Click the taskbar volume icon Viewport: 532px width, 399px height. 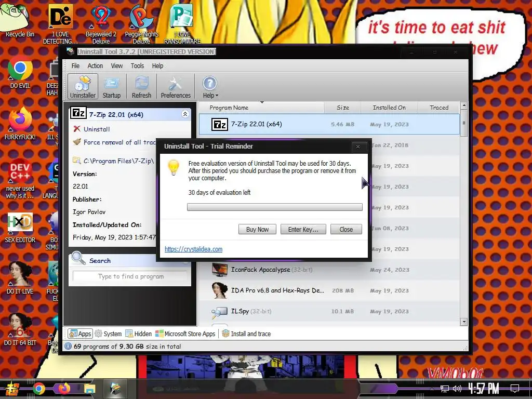pos(457,389)
